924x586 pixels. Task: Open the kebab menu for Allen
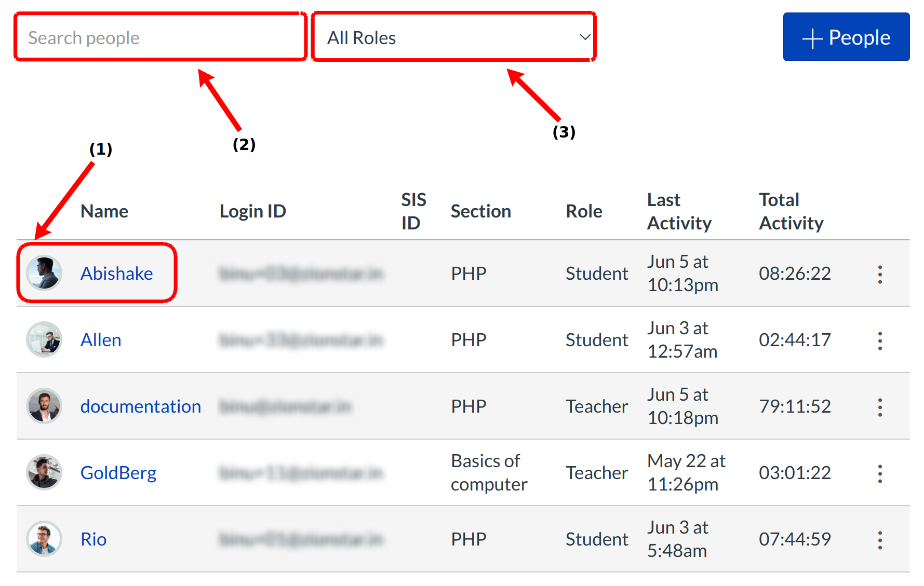tap(879, 340)
